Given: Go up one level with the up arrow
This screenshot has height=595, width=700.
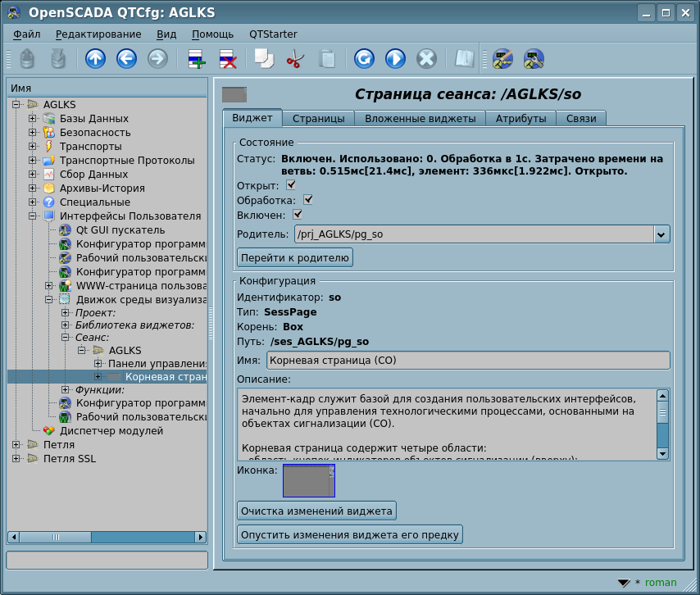Looking at the screenshot, I should pos(95,59).
